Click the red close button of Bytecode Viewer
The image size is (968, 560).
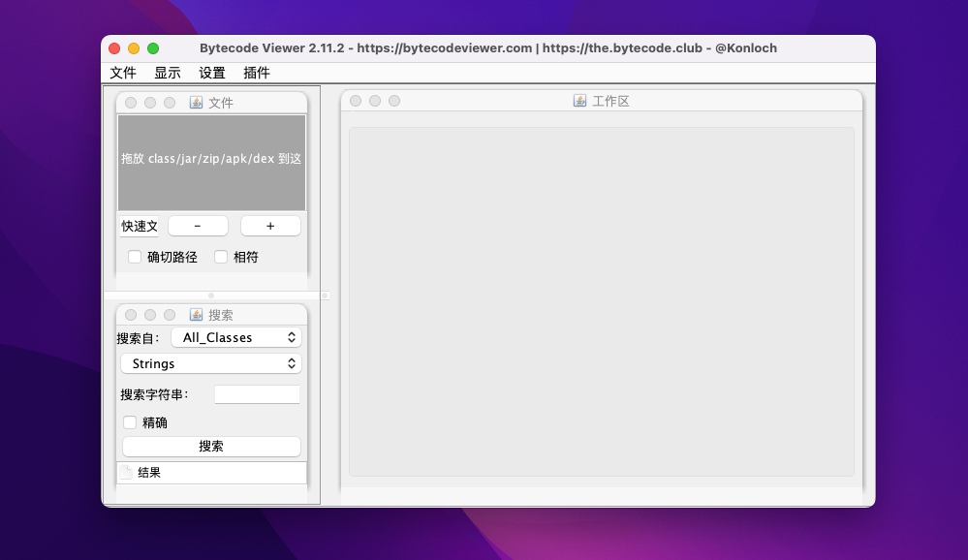[x=114, y=48]
